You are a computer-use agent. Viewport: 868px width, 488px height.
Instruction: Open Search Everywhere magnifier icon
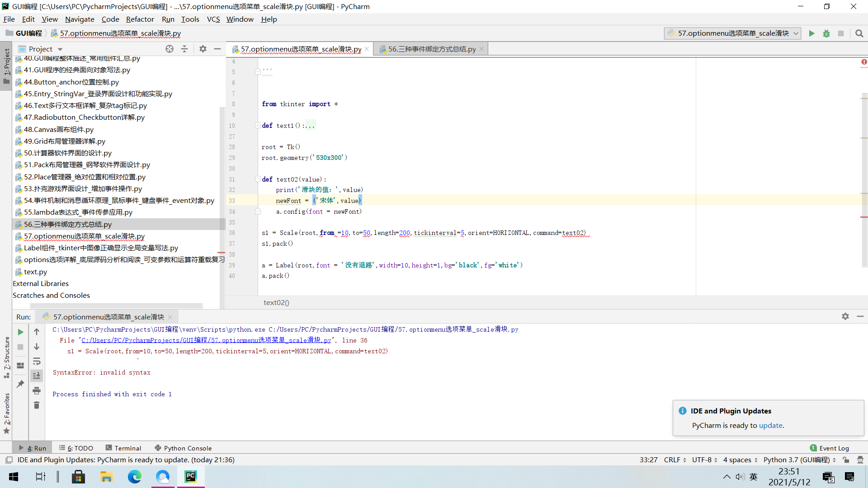(x=859, y=33)
